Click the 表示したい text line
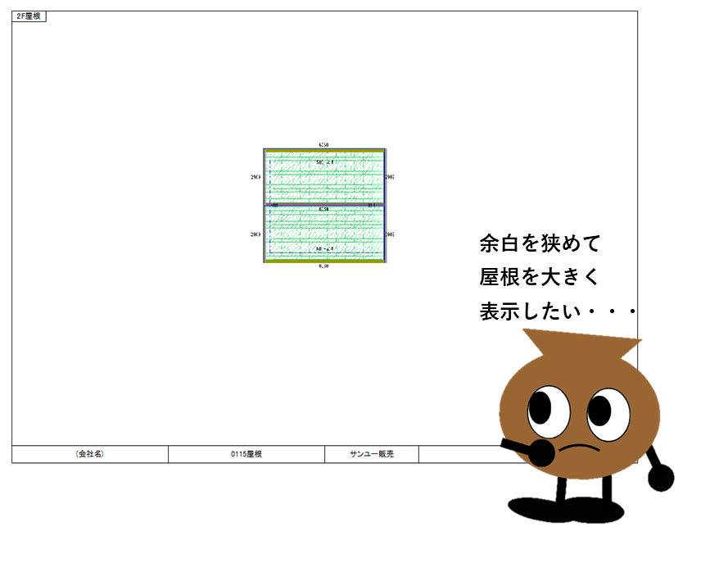Image resolution: width=728 pixels, height=577 pixels. [x=557, y=312]
